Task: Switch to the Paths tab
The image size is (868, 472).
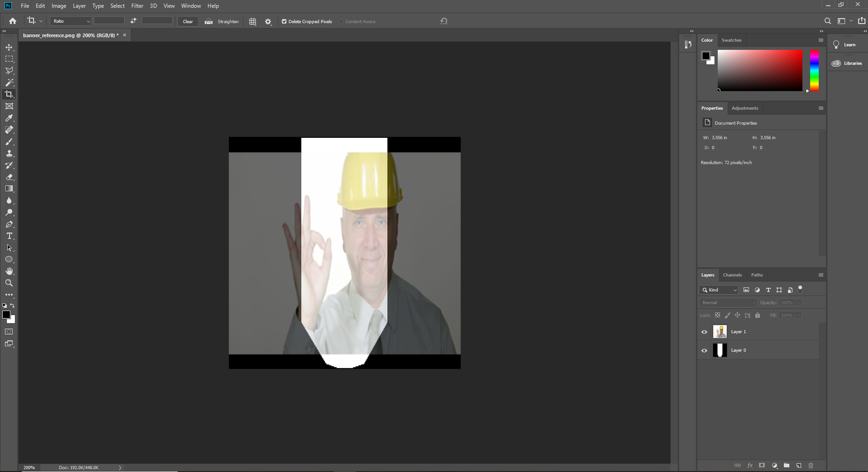Action: click(757, 275)
